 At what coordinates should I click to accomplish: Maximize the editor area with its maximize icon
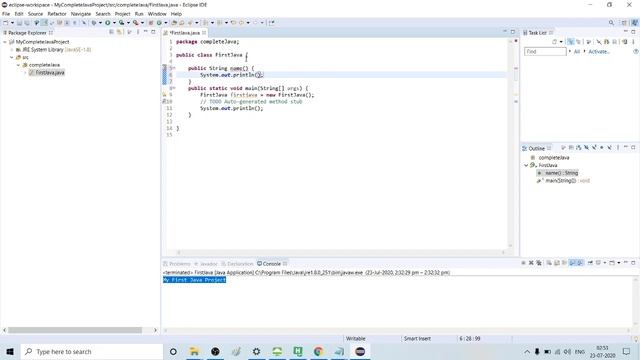pyautogui.click(x=513, y=32)
